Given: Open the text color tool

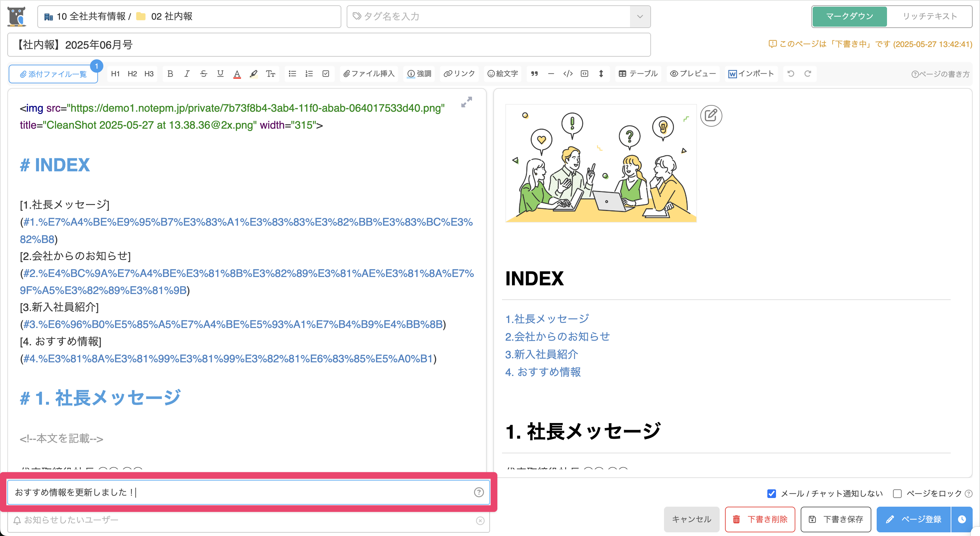Looking at the screenshot, I should pyautogui.click(x=237, y=74).
